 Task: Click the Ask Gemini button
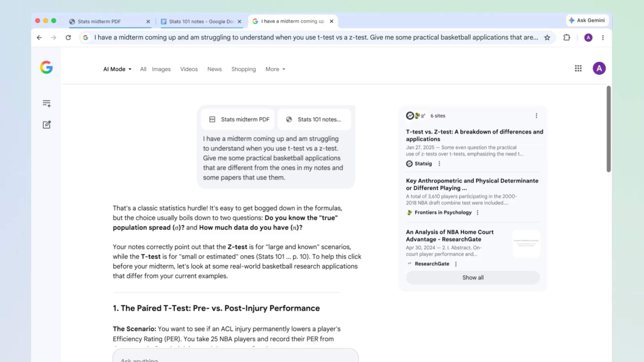point(587,21)
